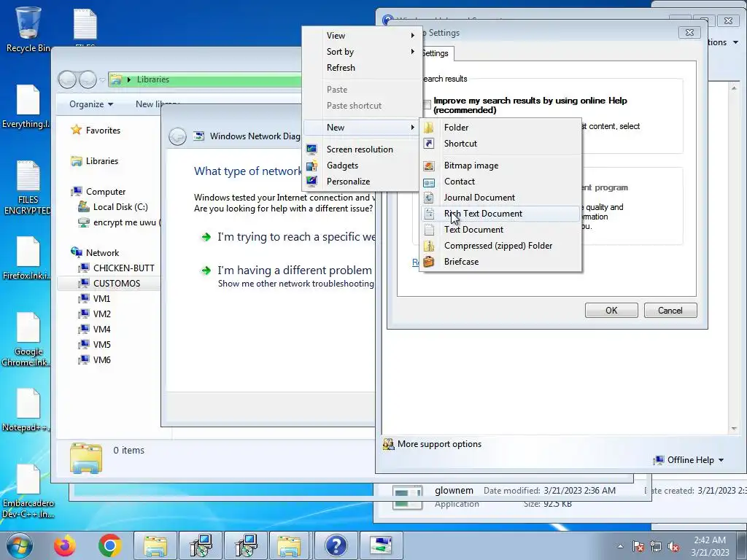
Task: Click the Action Center flag tray icon
Action: click(638, 547)
